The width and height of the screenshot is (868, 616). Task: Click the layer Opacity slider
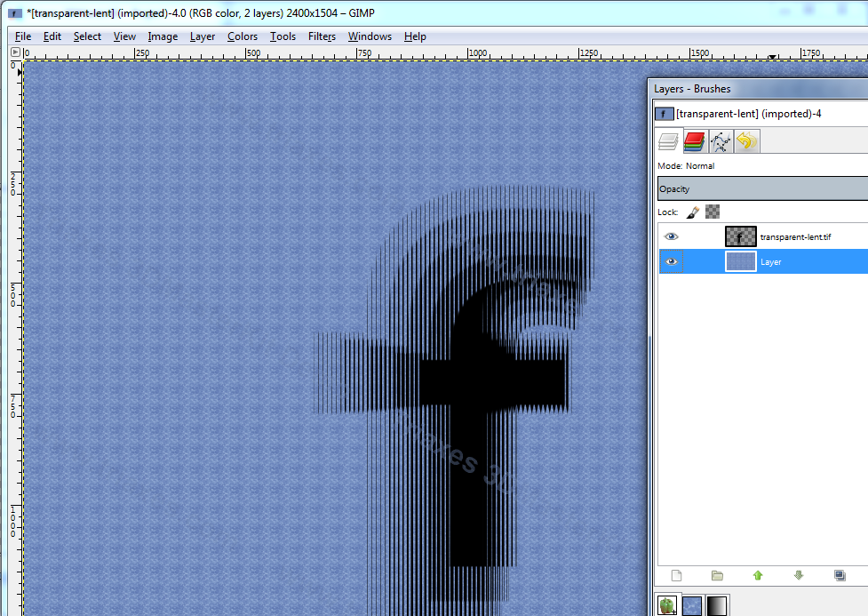point(763,189)
